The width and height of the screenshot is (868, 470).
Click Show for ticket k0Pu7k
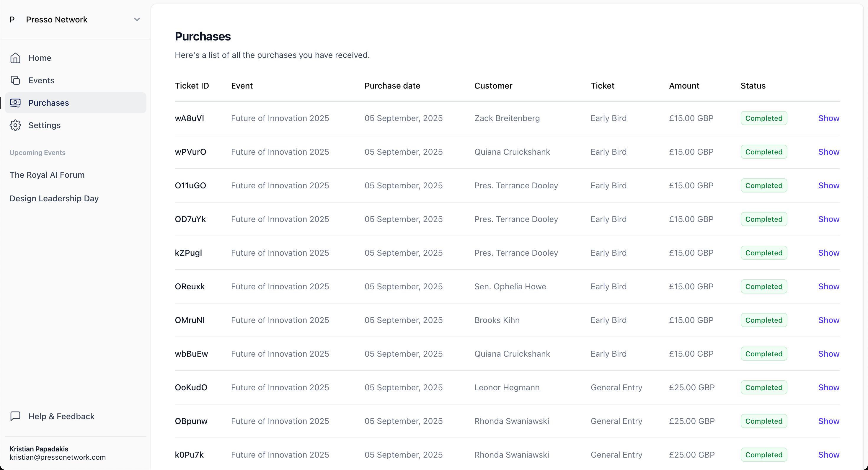pyautogui.click(x=828, y=455)
